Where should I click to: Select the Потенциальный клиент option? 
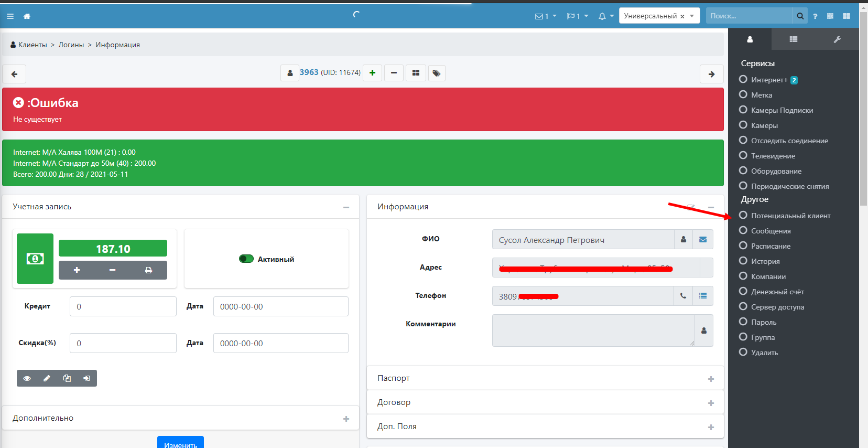tap(790, 216)
